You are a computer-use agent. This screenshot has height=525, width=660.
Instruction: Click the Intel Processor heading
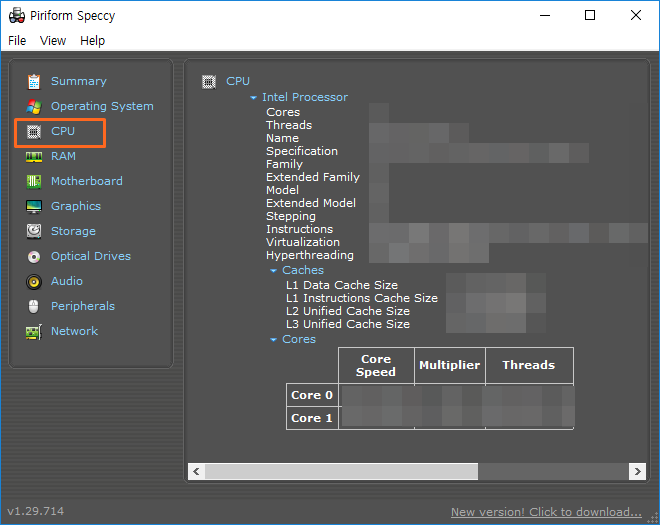click(x=305, y=97)
